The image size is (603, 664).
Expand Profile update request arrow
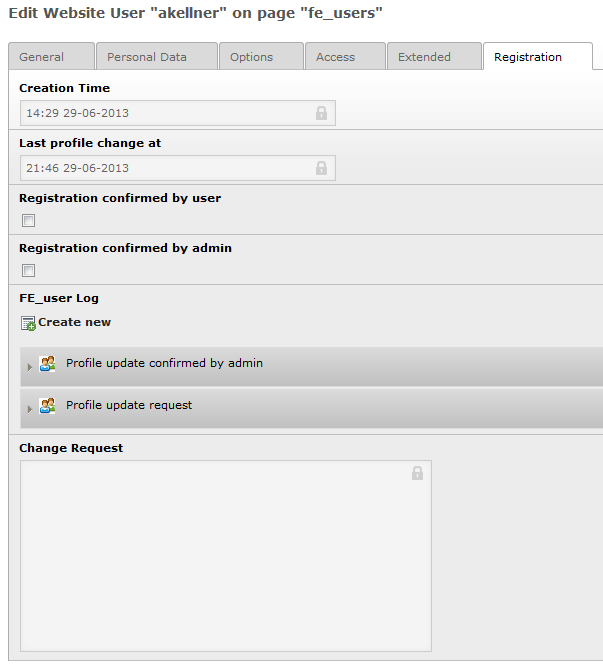click(30, 409)
